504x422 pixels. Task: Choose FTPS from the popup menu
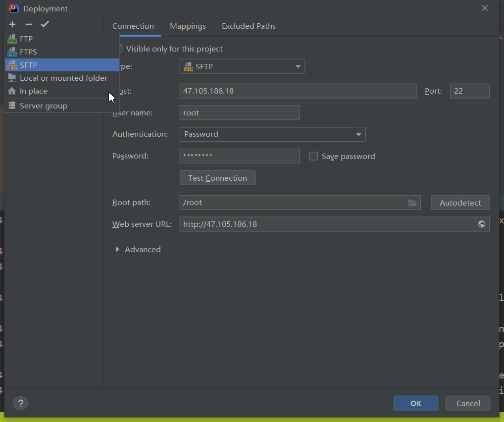click(x=62, y=52)
